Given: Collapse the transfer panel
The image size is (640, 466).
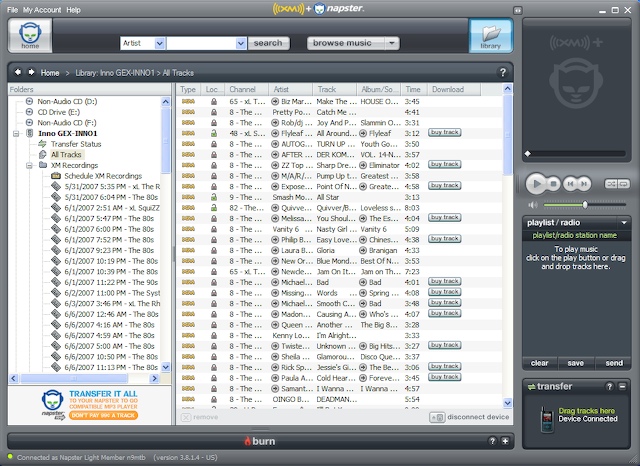Looking at the screenshot, I should (x=622, y=386).
